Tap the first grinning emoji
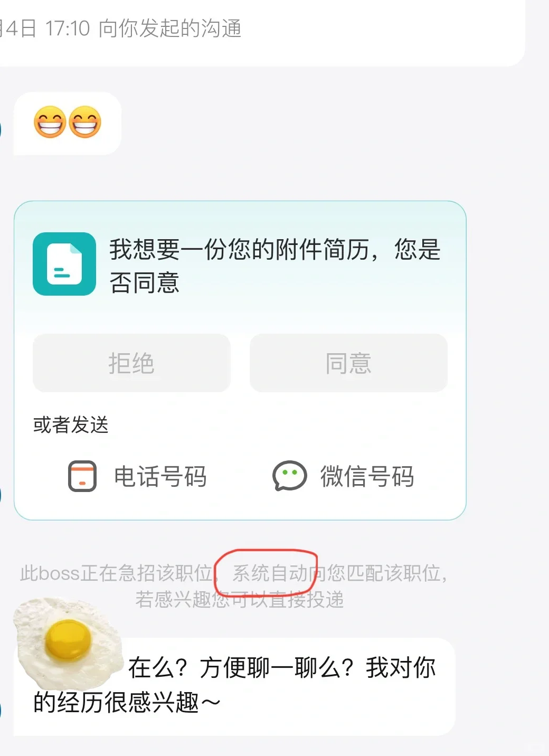The image size is (549, 756). (x=50, y=122)
